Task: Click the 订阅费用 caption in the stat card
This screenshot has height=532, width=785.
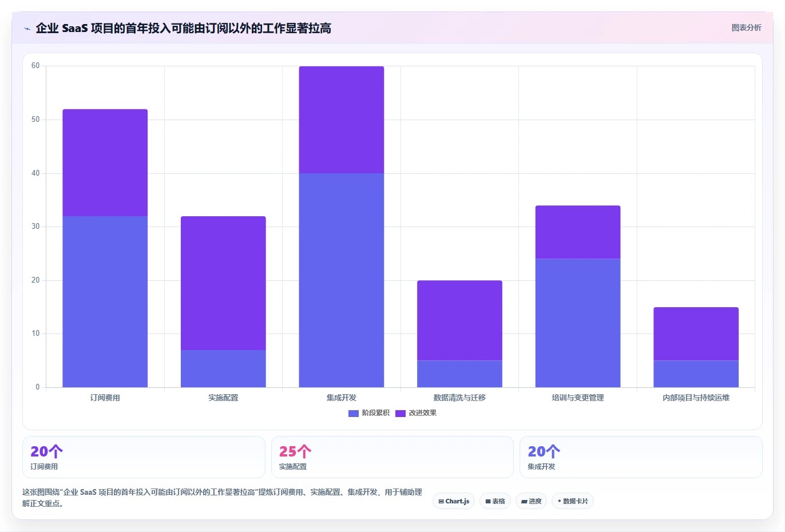Action: click(44, 467)
